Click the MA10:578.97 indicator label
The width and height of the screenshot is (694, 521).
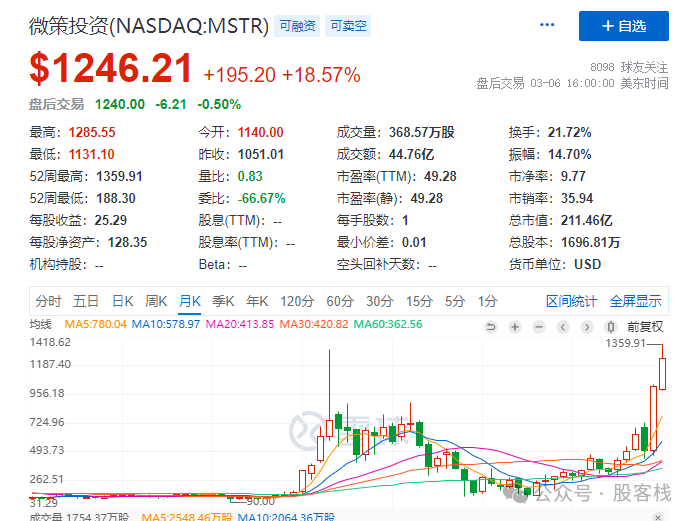pos(166,324)
